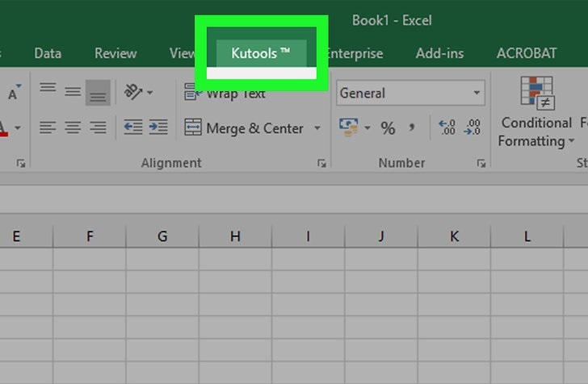588x384 pixels.
Task: Select column K header
Action: 454,236
